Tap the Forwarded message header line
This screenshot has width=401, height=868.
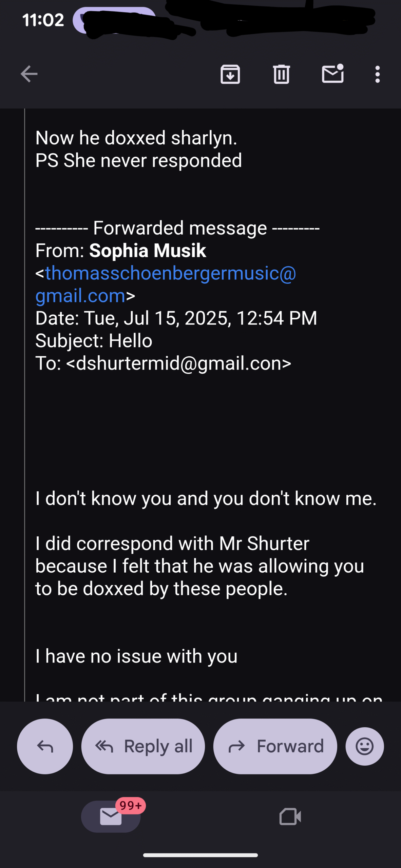177,228
